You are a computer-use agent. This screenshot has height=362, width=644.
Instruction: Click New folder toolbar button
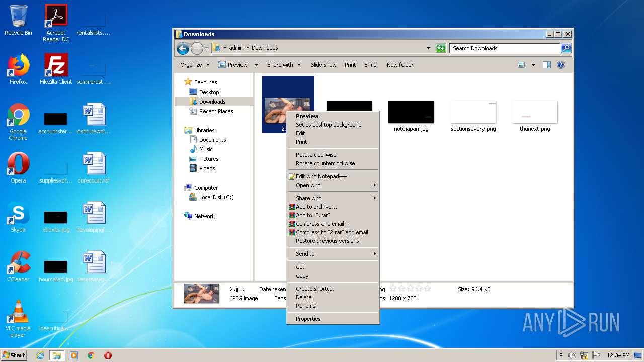point(400,65)
